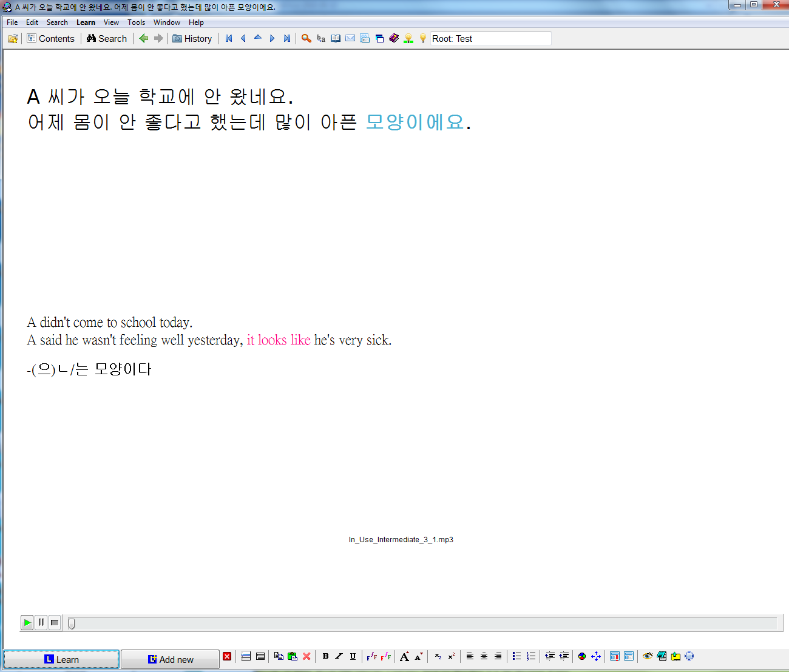Click the purple books icon
The height and width of the screenshot is (672, 789).
(x=394, y=38)
